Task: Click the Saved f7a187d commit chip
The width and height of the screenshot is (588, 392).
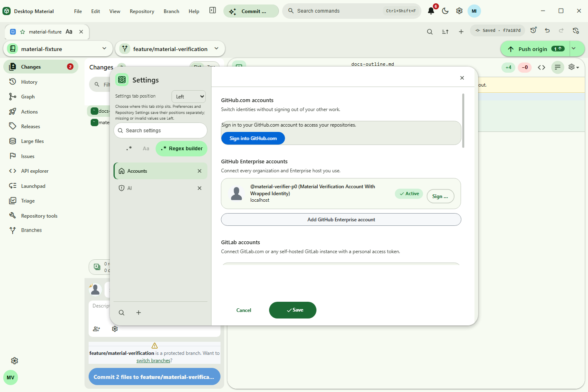Action: point(498,30)
